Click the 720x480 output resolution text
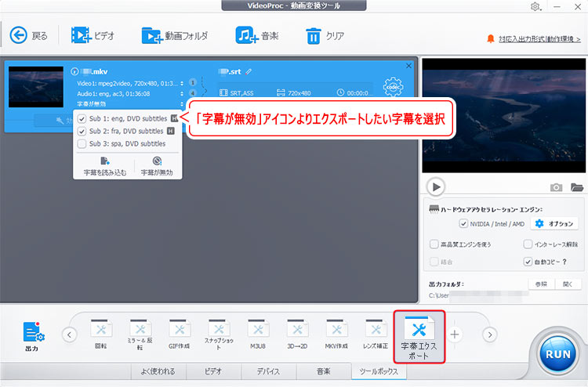The image size is (588, 387). point(299,93)
